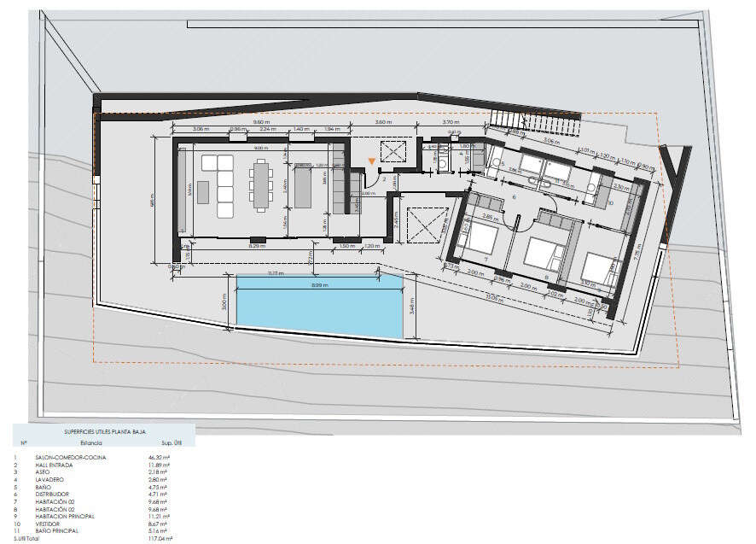Click the 8.99 m pool dimension label

318,284
